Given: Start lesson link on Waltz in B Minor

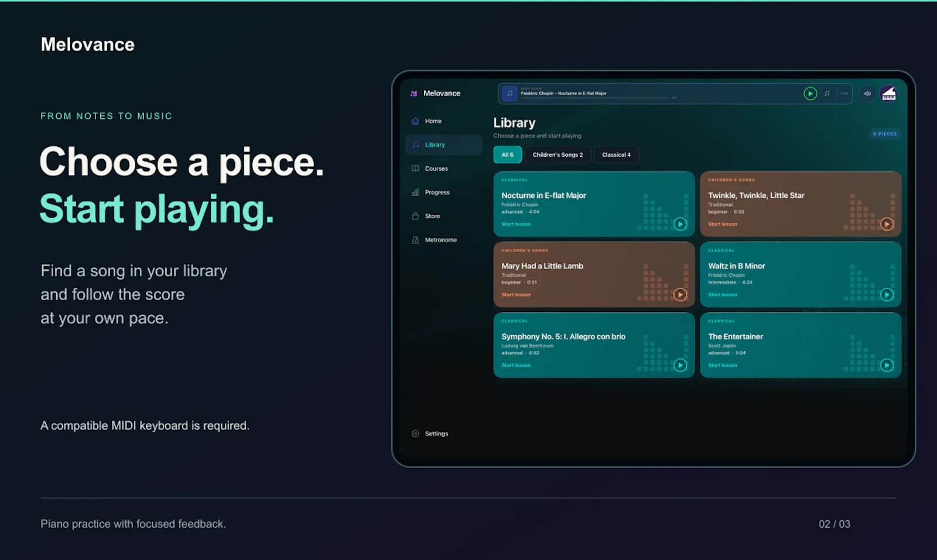Looking at the screenshot, I should coord(723,295).
